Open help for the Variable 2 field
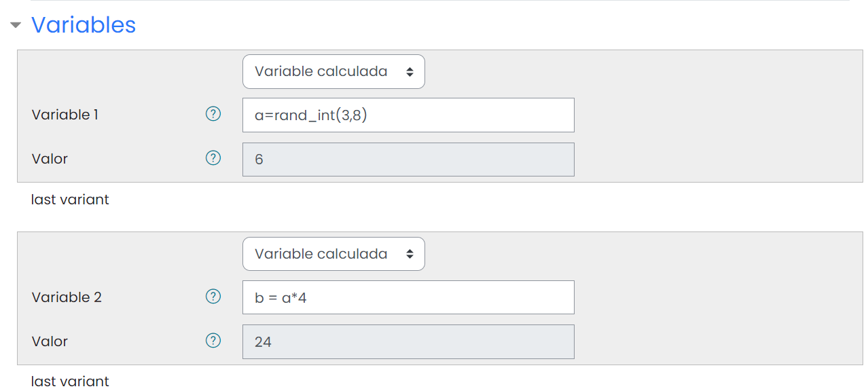The height and width of the screenshot is (391, 868). [213, 297]
